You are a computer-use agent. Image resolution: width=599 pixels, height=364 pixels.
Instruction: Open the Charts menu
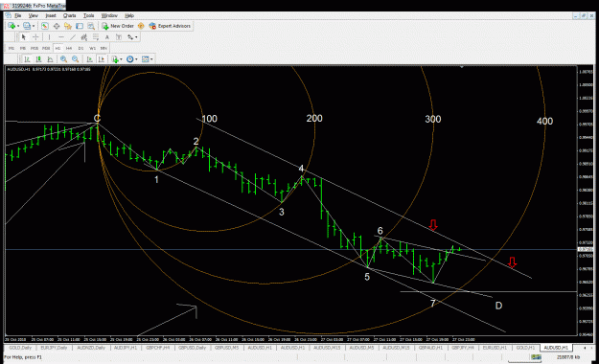pos(70,15)
